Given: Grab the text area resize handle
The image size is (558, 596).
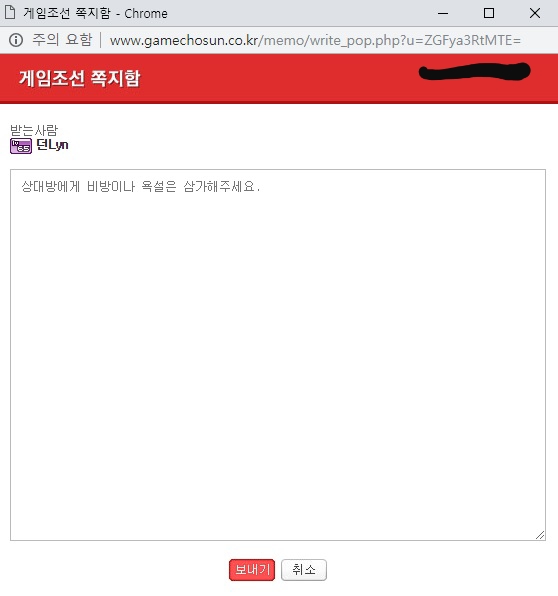Looking at the screenshot, I should pyautogui.click(x=540, y=535).
